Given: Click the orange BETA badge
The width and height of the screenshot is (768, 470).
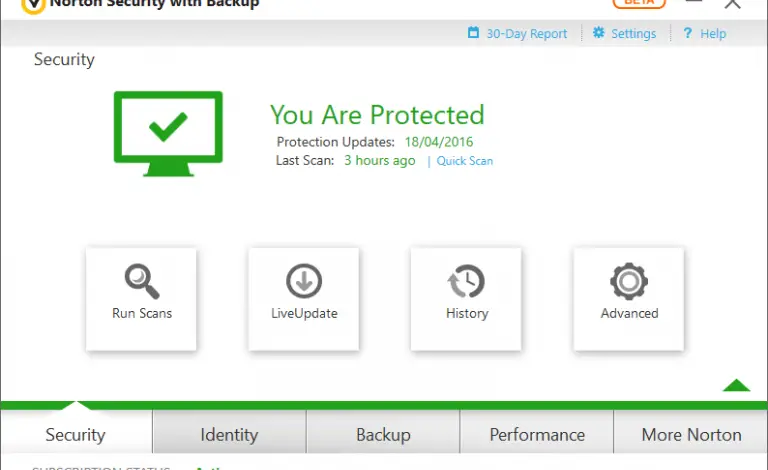Looking at the screenshot, I should [639, 3].
